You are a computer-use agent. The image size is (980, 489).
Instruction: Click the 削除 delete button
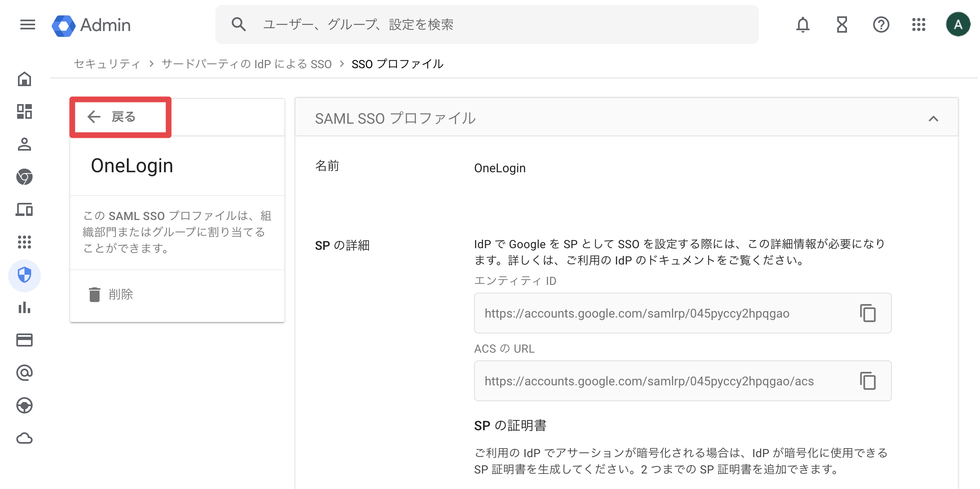[x=111, y=294]
